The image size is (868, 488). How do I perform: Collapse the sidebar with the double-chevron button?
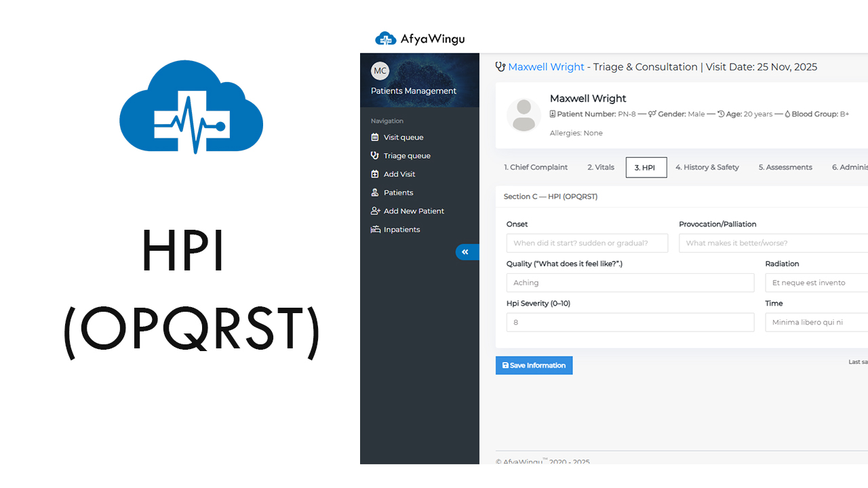click(467, 251)
